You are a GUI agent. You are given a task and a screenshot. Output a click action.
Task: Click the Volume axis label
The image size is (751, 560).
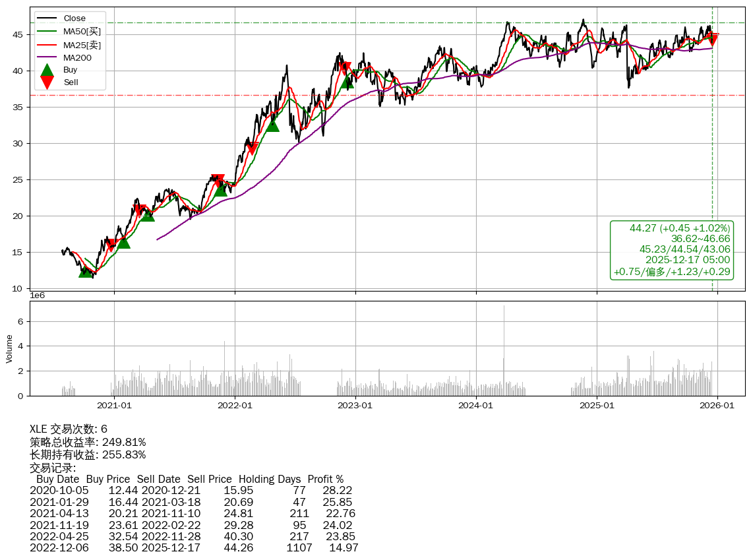[9, 348]
